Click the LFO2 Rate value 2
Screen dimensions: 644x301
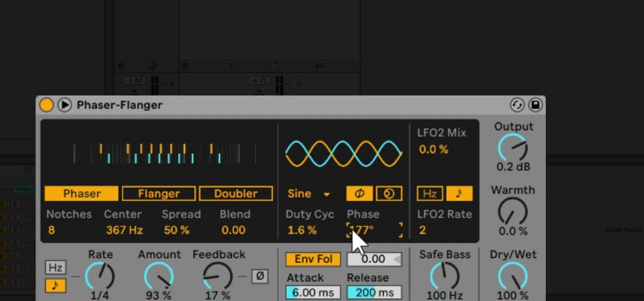click(422, 230)
